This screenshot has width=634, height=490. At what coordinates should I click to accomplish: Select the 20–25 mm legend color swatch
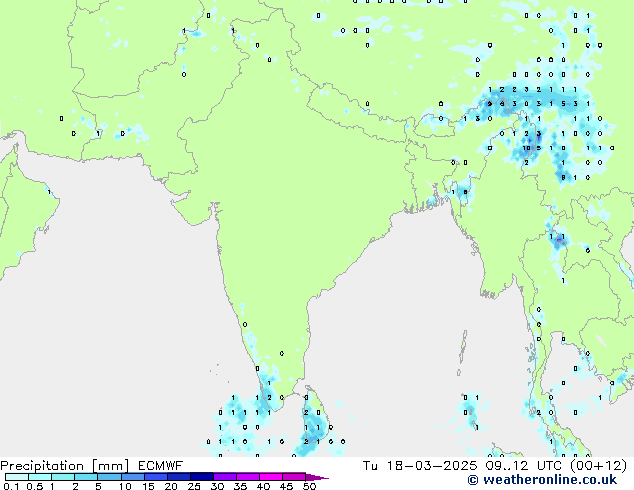(179, 477)
